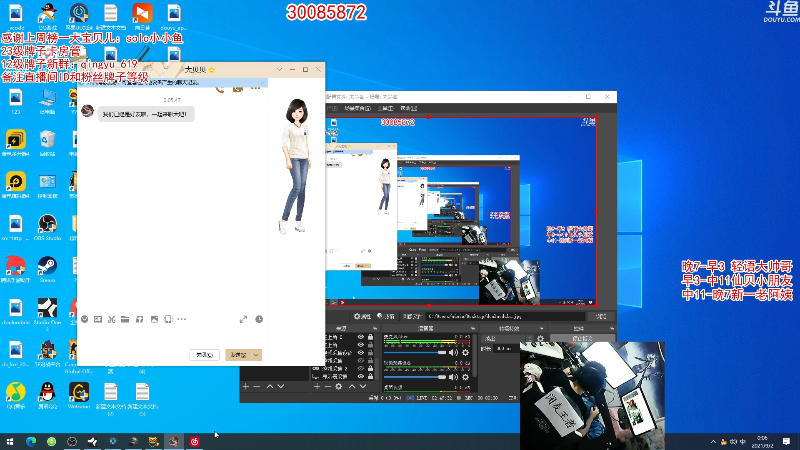Undock the 控件 controls panel via header icon
Screen dimensions: 800x450
point(610,329)
